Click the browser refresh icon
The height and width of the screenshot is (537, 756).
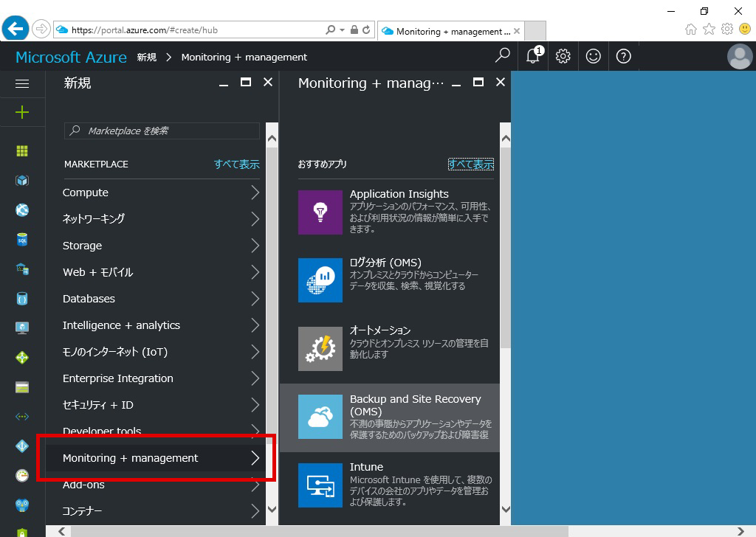tap(366, 30)
